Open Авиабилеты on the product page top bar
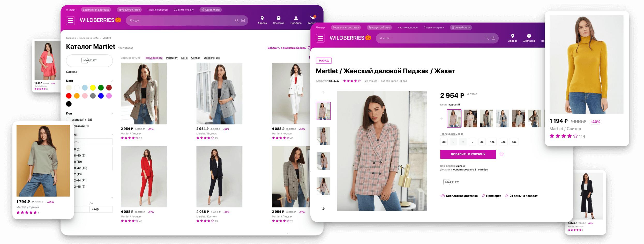Screen dimensions: 644x244 [x=461, y=27]
